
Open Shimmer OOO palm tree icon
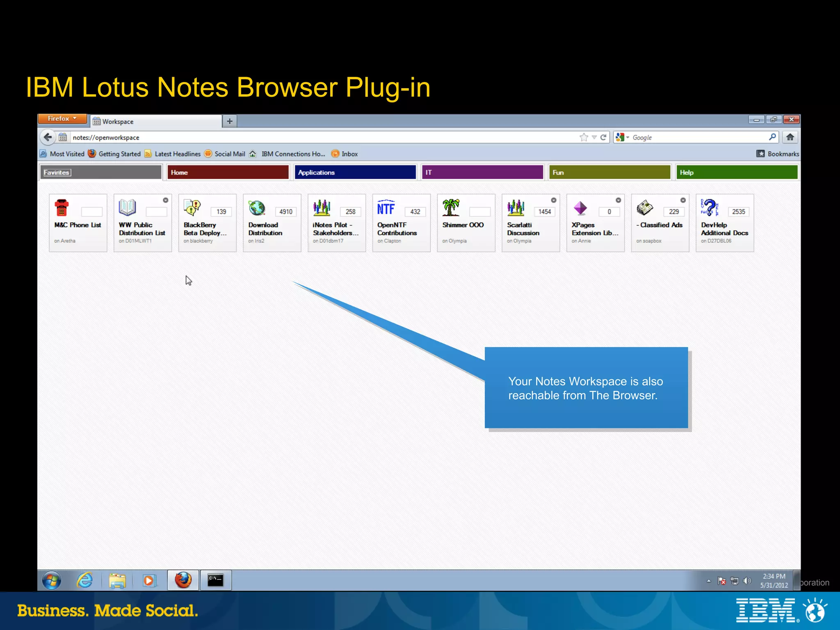[451, 207]
